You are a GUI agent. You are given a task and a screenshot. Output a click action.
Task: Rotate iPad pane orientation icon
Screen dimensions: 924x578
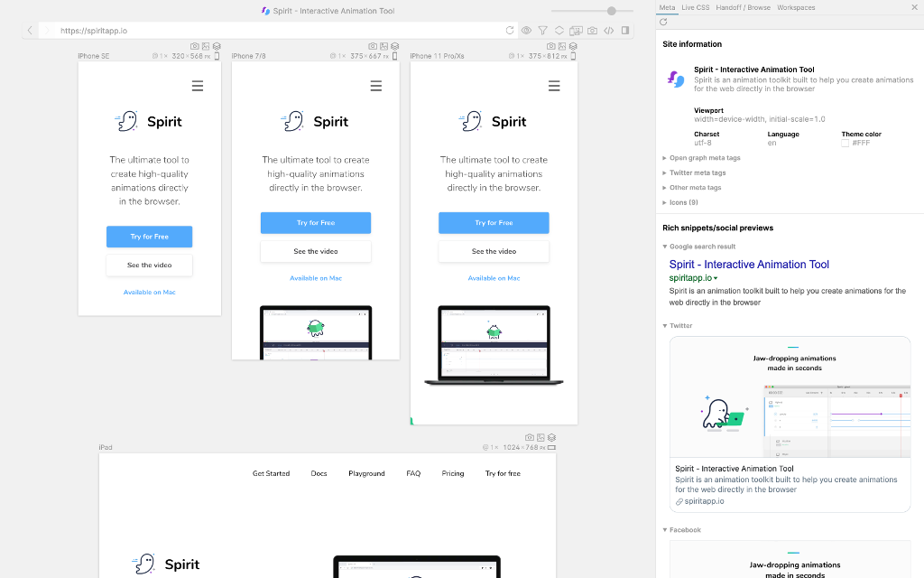coord(551,448)
